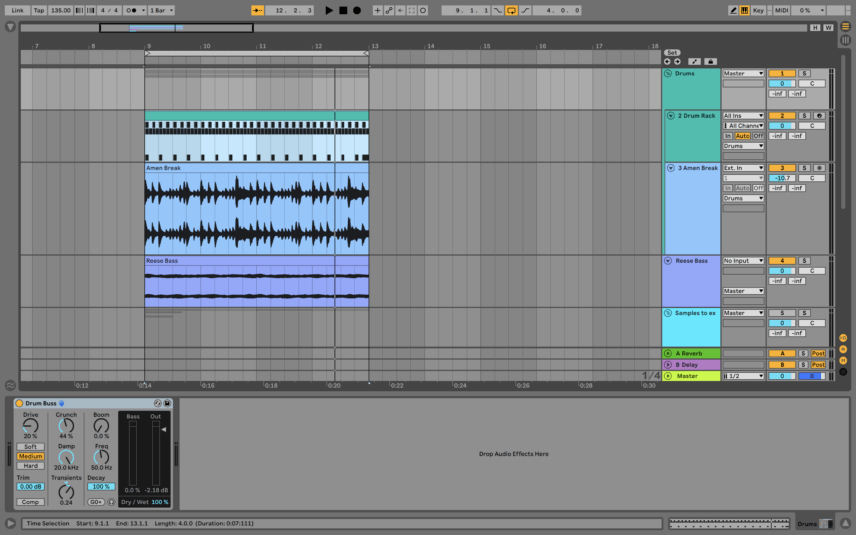Click the Tap tempo button
The width and height of the screenshot is (856, 535).
click(39, 10)
